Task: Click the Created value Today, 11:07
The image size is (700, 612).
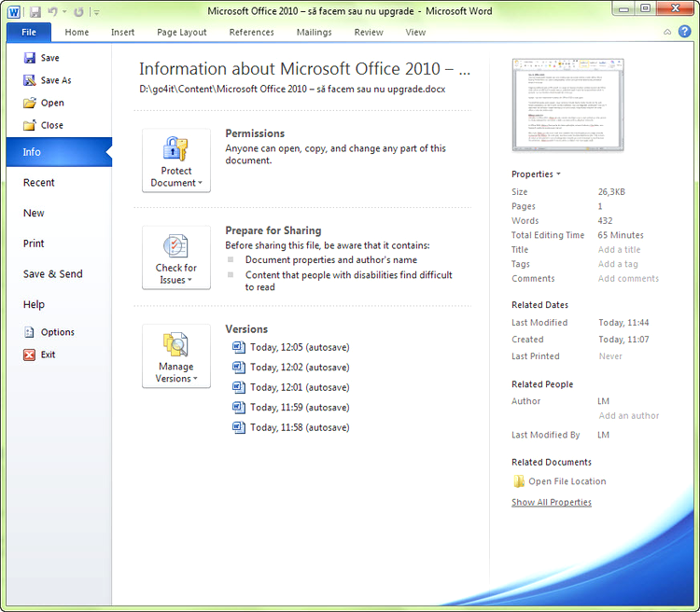Action: [623, 340]
